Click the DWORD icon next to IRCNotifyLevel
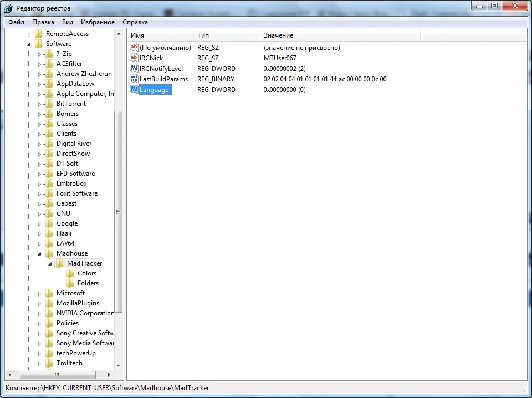The height and width of the screenshot is (398, 532). (134, 68)
